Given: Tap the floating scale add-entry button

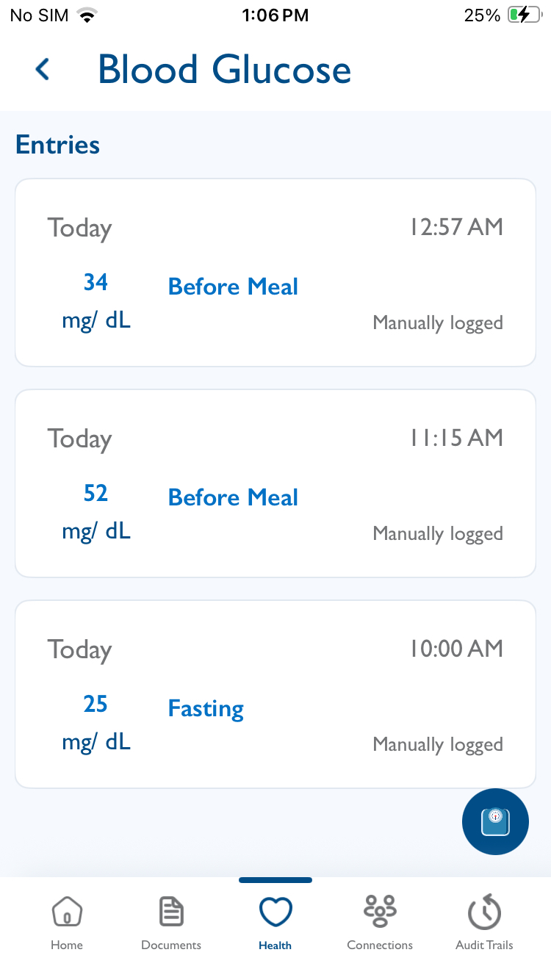Looking at the screenshot, I should pyautogui.click(x=495, y=821).
